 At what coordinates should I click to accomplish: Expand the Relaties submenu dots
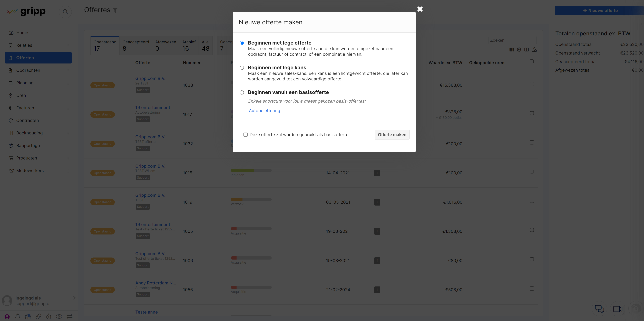point(68,45)
